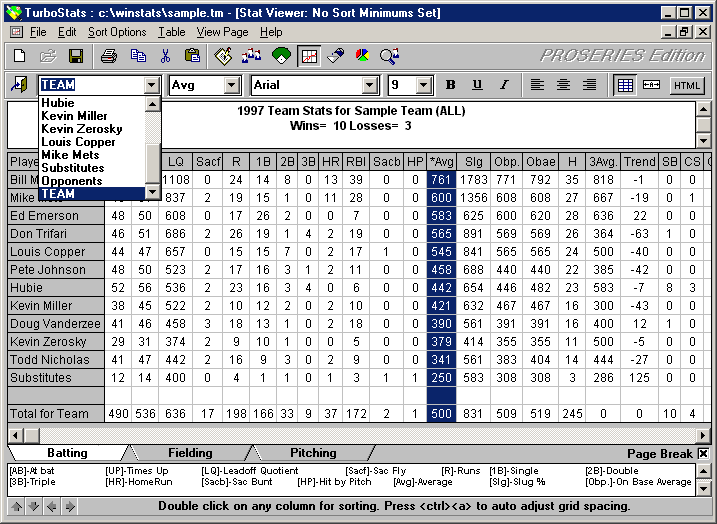
Task: Click the Slg column header
Action: [x=473, y=162]
